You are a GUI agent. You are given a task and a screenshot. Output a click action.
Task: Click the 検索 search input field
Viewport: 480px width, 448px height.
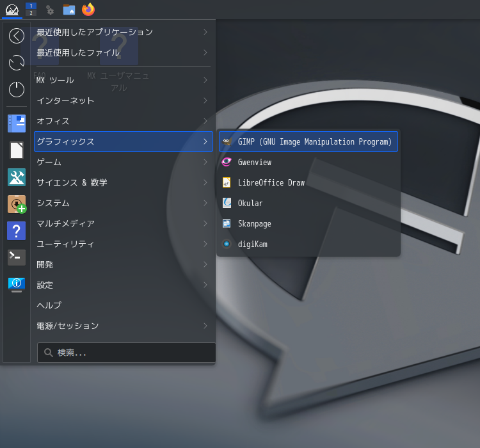click(127, 353)
